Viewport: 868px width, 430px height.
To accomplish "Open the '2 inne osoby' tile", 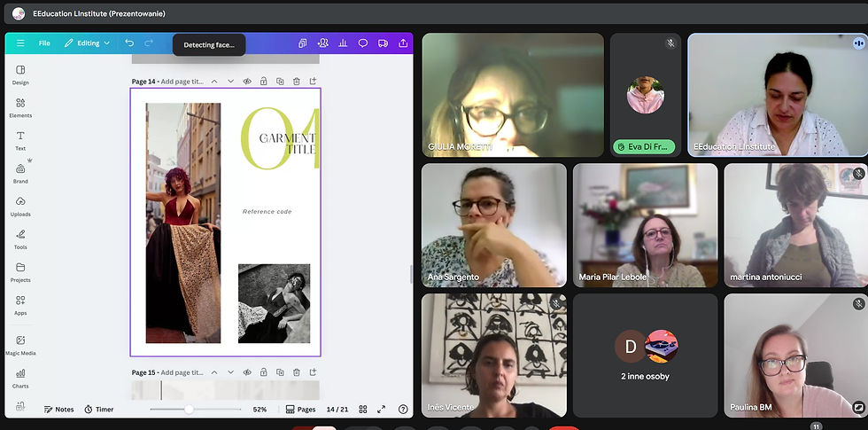I will click(646, 356).
